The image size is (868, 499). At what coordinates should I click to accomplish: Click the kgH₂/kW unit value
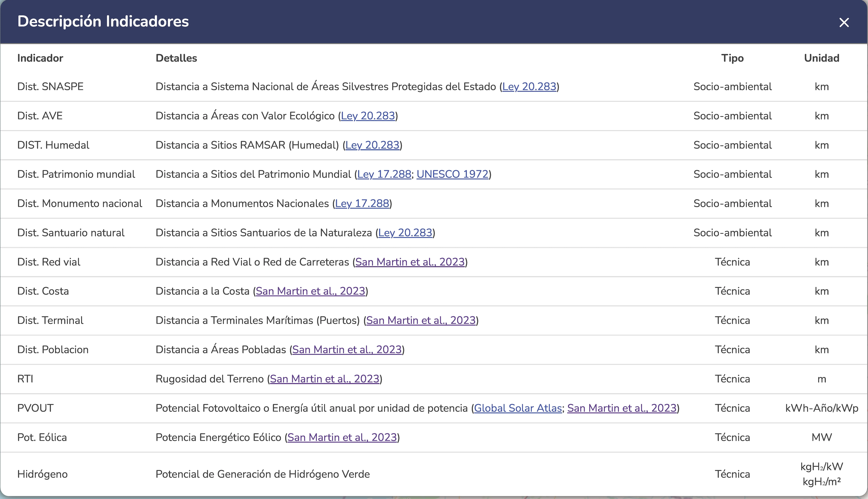[822, 467]
